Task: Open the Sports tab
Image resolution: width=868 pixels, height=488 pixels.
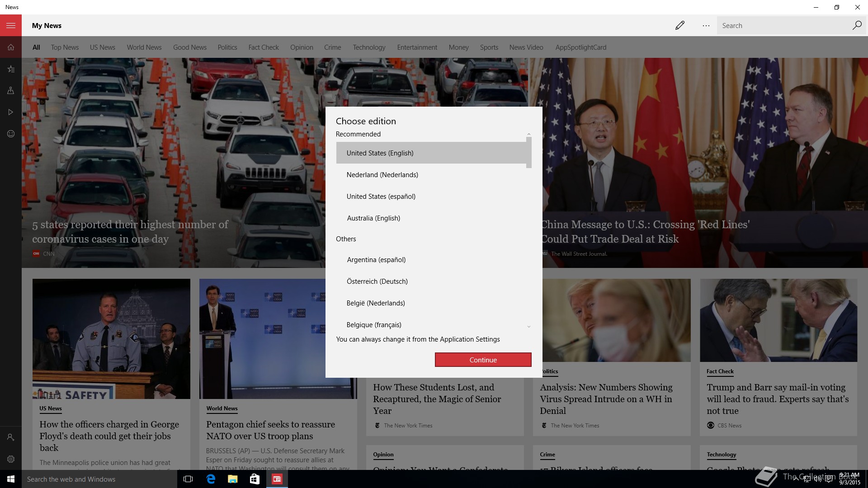Action: [x=489, y=47]
